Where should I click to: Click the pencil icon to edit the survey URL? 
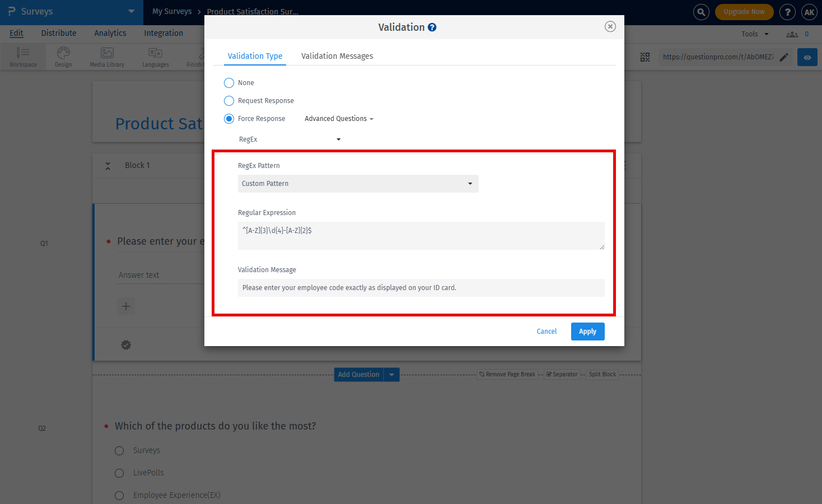click(783, 57)
